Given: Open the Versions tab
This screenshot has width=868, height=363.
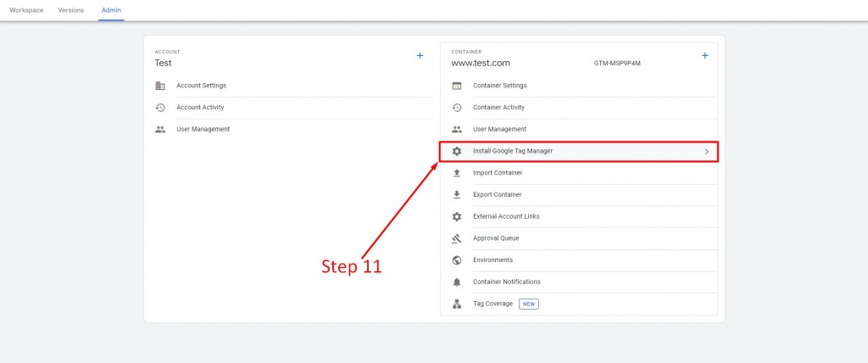Looking at the screenshot, I should pyautogui.click(x=71, y=10).
